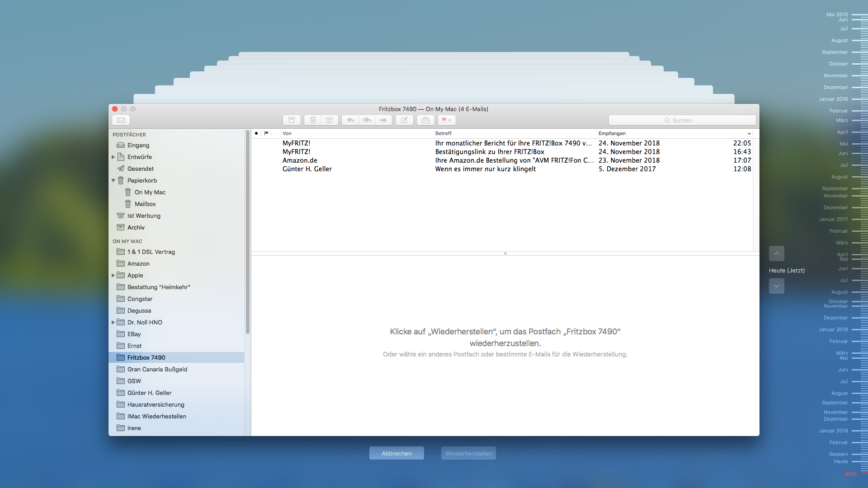Go to the previous backup with up arrow
The image size is (868, 488).
pyautogui.click(x=776, y=253)
